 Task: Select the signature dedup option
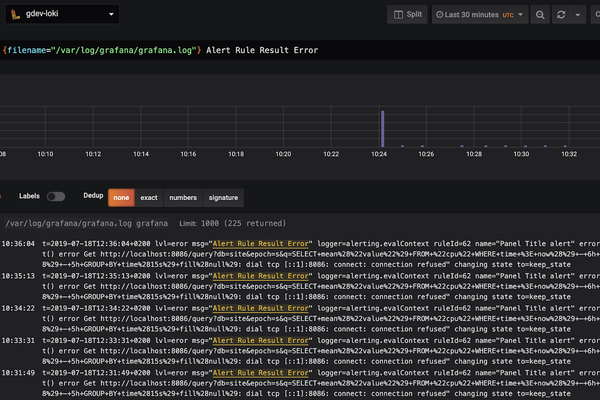point(223,198)
